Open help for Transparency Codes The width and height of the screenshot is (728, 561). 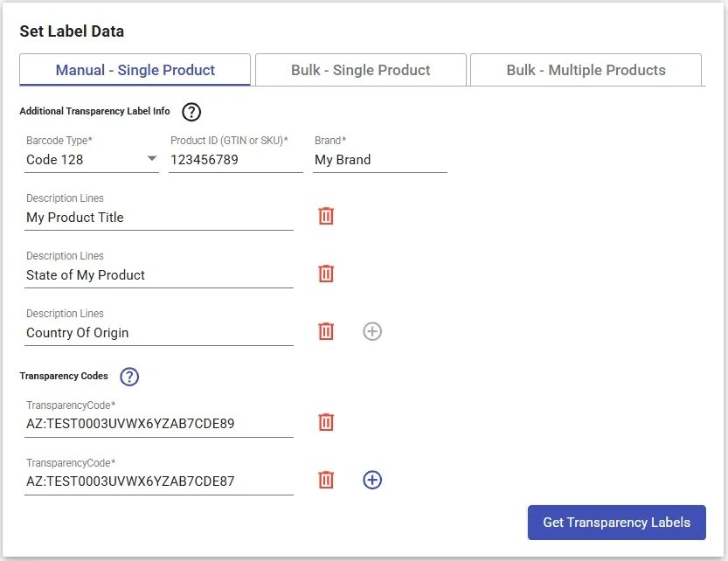point(129,377)
